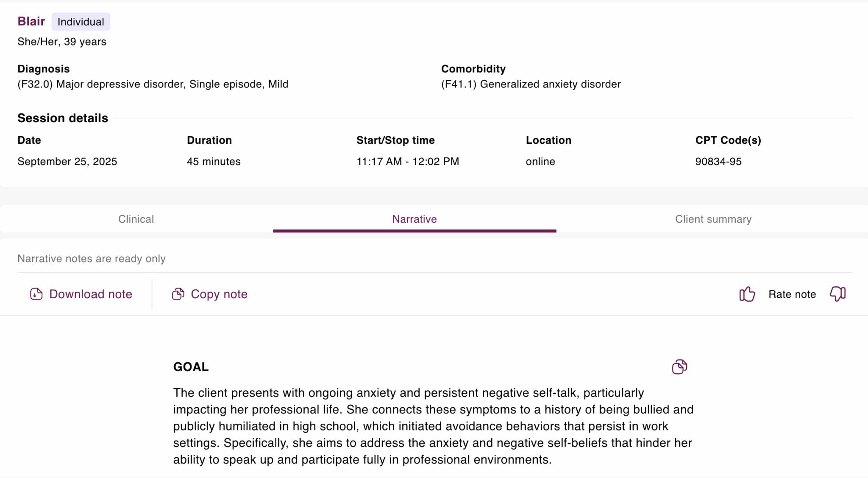Select the Narrative tab
The image size is (868, 478).
pyautogui.click(x=415, y=219)
